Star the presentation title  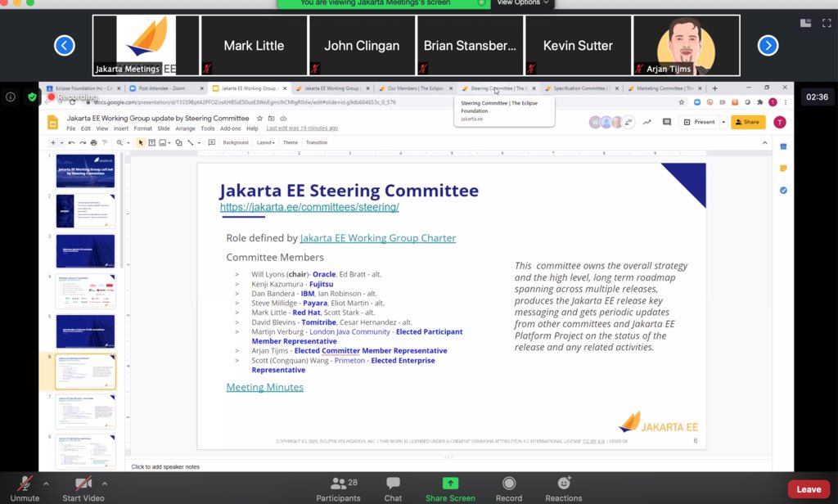tap(259, 118)
